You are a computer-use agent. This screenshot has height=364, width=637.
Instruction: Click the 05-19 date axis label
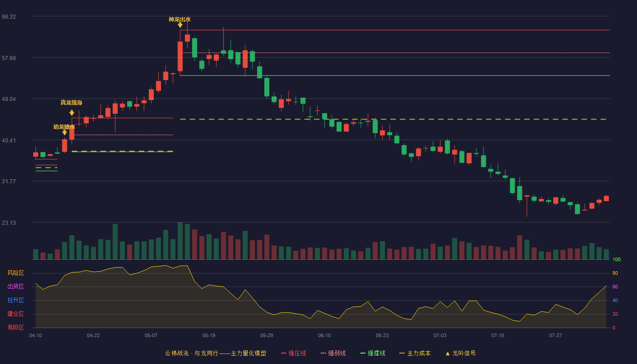point(209,335)
